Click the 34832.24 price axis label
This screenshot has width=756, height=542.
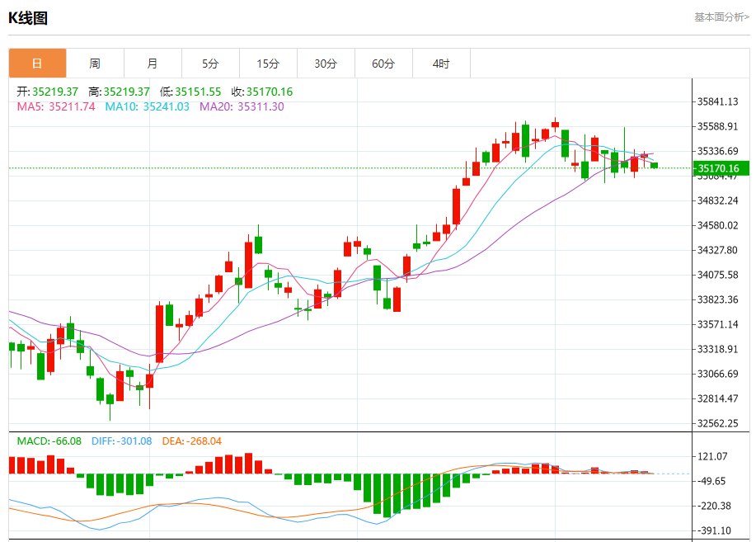[718, 200]
